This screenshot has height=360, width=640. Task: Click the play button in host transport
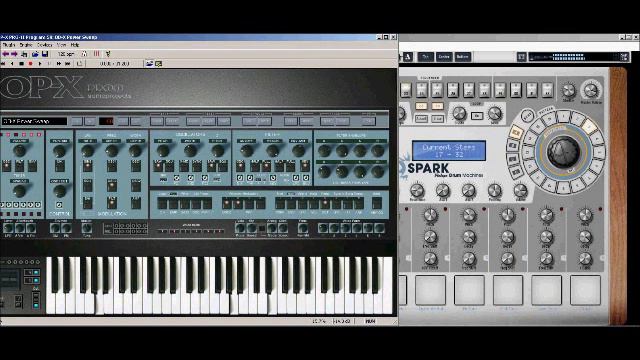(x=40, y=64)
